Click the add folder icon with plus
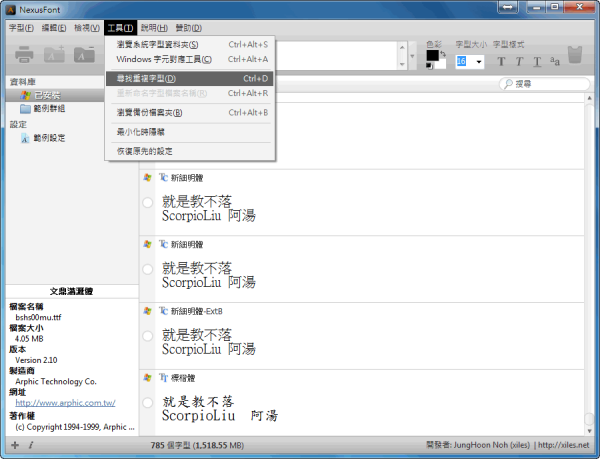Image resolution: width=600 pixels, height=459 pixels. (x=54, y=54)
